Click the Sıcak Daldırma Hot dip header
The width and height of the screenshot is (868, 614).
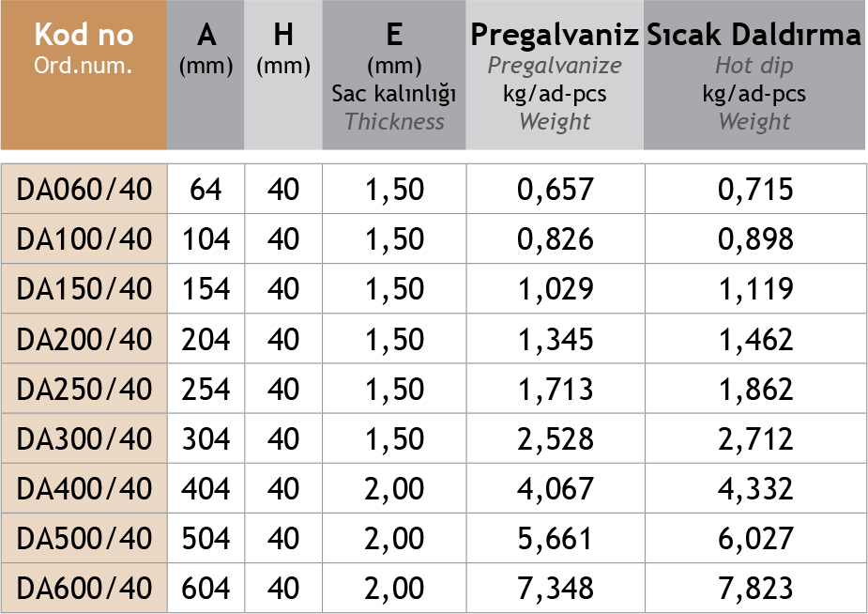[754, 75]
